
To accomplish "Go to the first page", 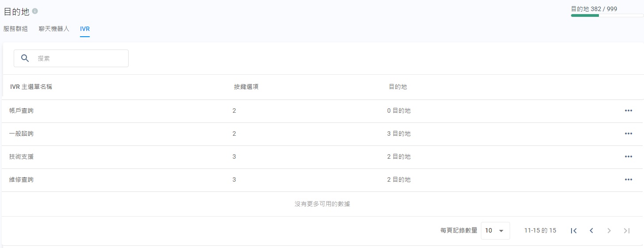I will pyautogui.click(x=574, y=230).
